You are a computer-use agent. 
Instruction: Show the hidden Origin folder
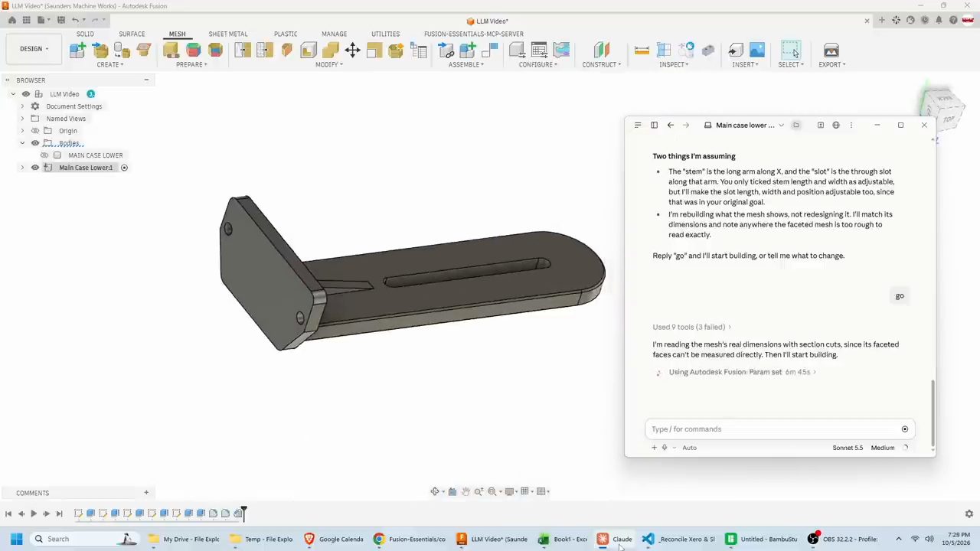pyautogui.click(x=35, y=131)
